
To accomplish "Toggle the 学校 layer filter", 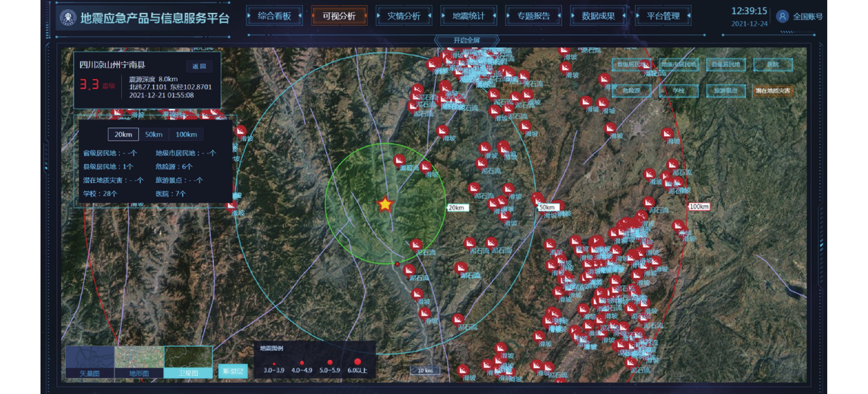I will click(678, 91).
